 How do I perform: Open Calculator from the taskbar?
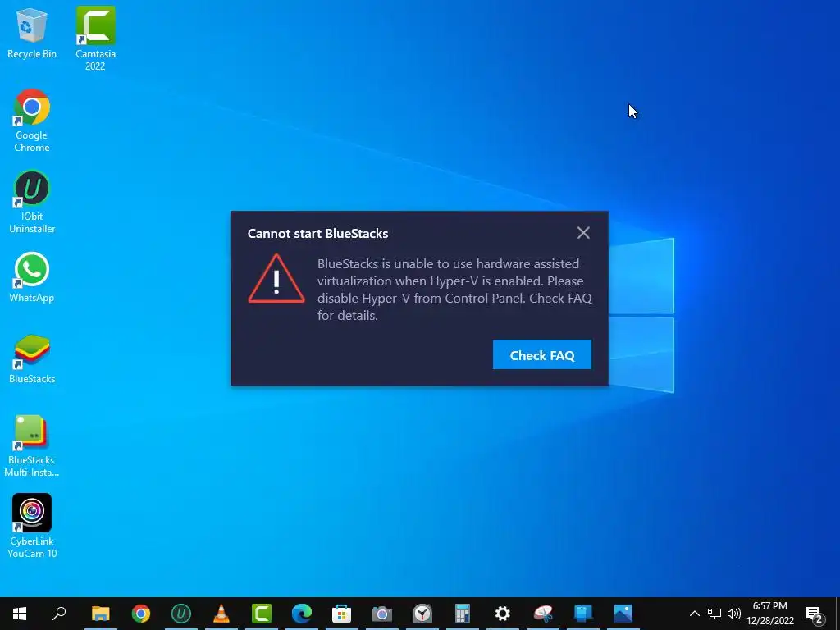click(463, 614)
